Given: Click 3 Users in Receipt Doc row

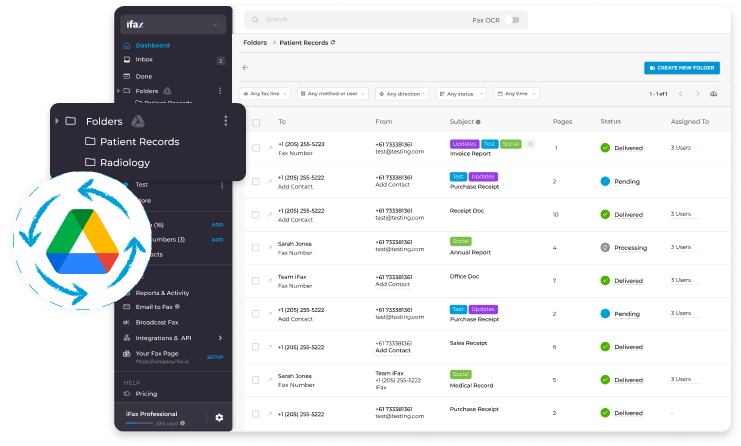Looking at the screenshot, I should tap(681, 214).
